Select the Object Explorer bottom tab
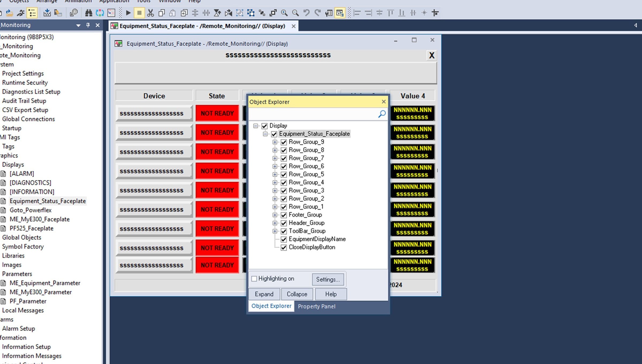This screenshot has height=364, width=642. point(271,306)
